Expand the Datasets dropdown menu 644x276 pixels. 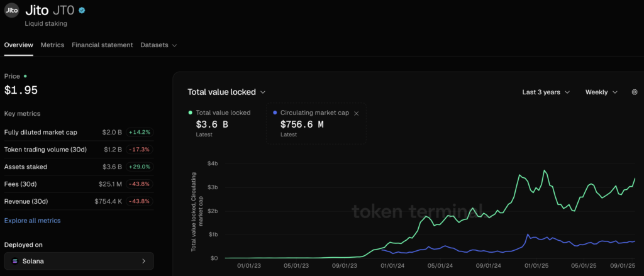[158, 45]
